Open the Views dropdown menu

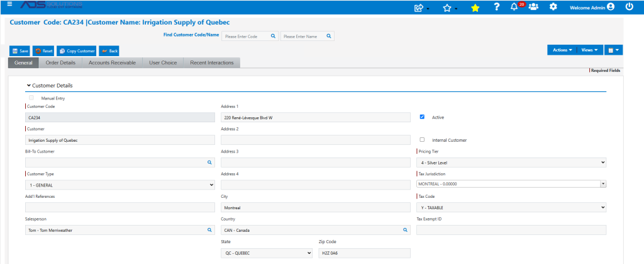[x=589, y=50]
